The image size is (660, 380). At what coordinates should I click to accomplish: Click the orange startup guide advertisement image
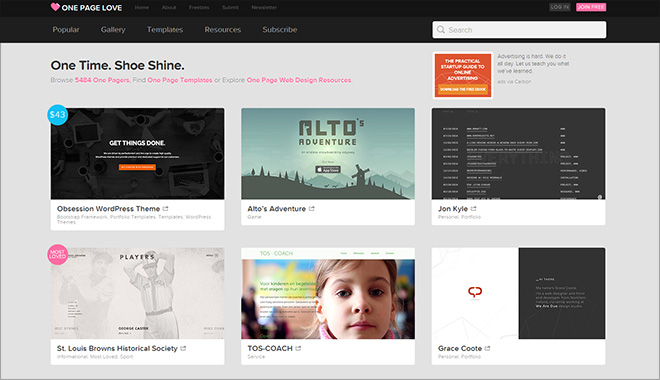(x=463, y=75)
